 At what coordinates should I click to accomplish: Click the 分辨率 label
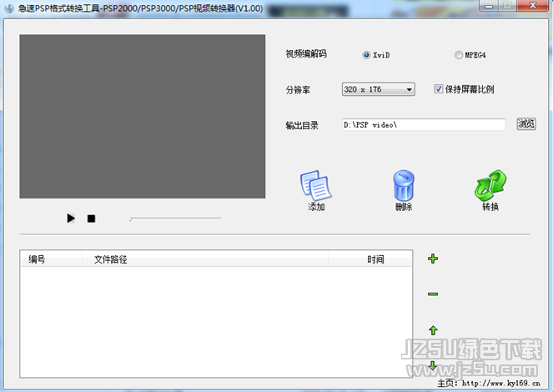pos(298,90)
